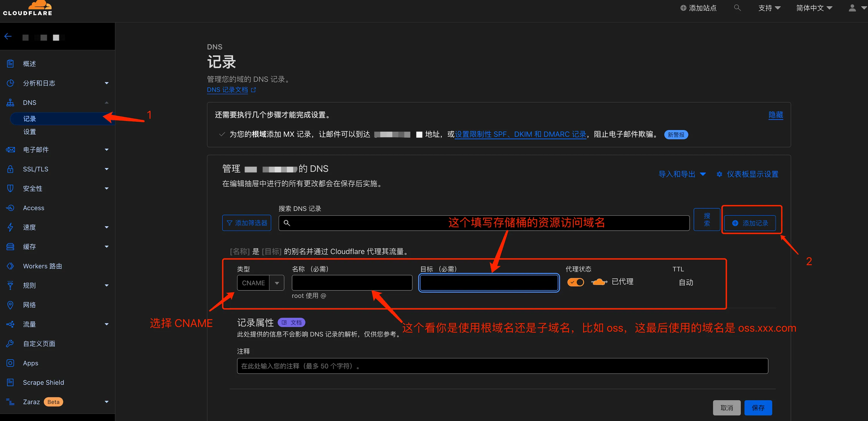Screen dimensions: 868x421
Task: Click the 添加筛选器 button
Action: pos(247,223)
